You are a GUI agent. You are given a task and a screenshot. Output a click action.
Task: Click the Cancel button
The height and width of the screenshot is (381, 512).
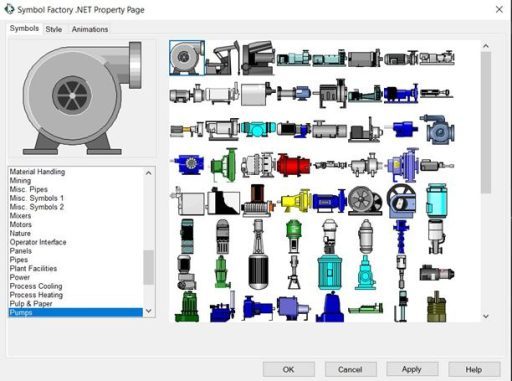coord(351,369)
